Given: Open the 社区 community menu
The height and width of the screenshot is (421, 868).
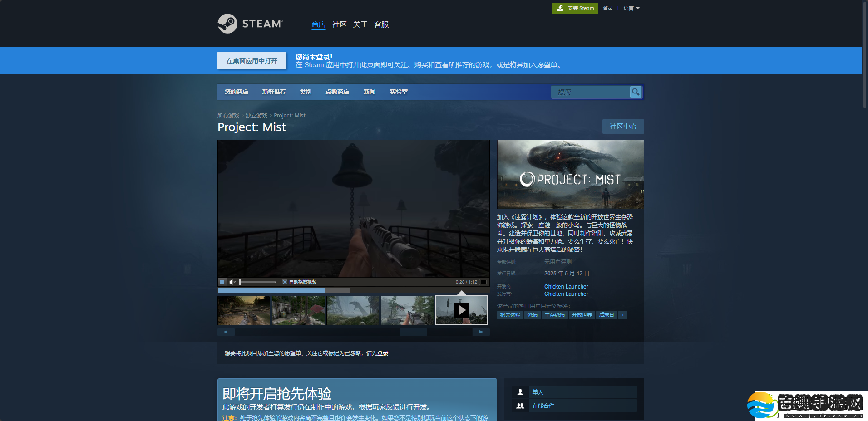Looking at the screenshot, I should pos(339,24).
